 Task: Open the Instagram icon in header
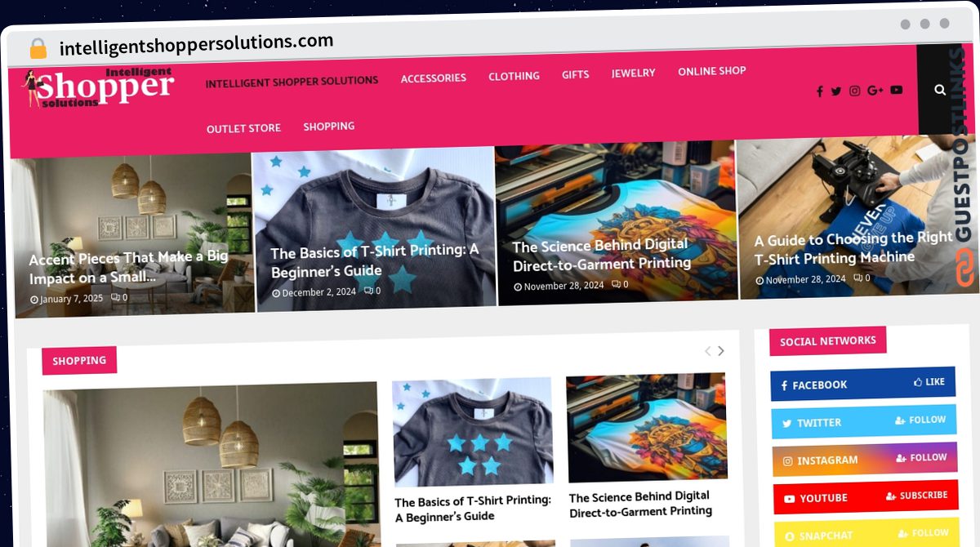pos(855,91)
